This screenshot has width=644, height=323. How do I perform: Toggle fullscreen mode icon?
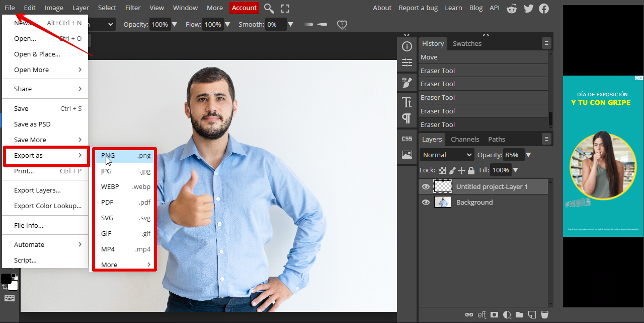pyautogui.click(x=285, y=8)
